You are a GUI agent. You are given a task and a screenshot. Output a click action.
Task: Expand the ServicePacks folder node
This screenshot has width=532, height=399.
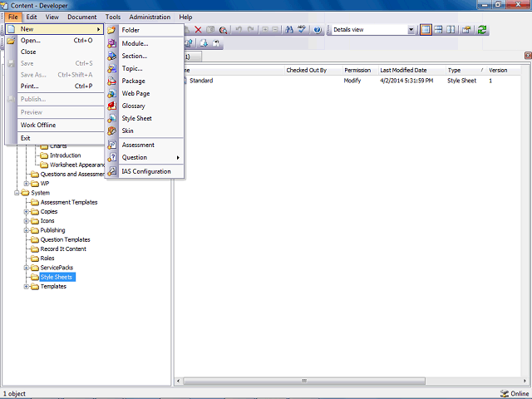pyautogui.click(x=26, y=268)
